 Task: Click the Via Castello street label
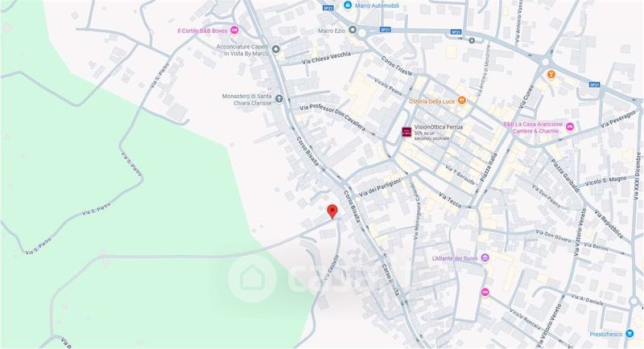pyautogui.click(x=331, y=268)
